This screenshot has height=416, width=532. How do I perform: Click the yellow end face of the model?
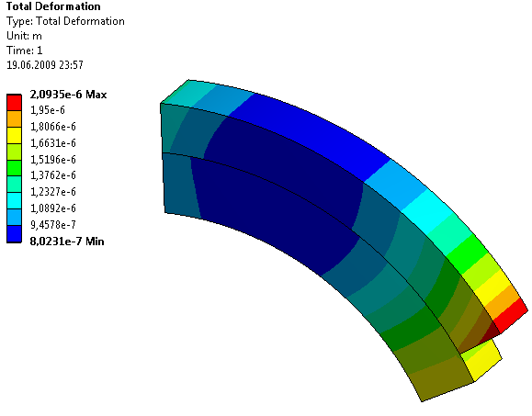point(481,360)
